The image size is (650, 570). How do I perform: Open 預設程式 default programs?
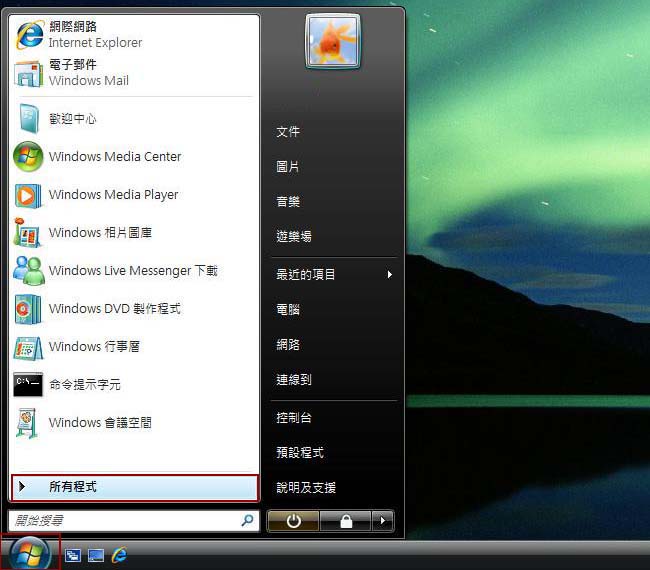[300, 452]
